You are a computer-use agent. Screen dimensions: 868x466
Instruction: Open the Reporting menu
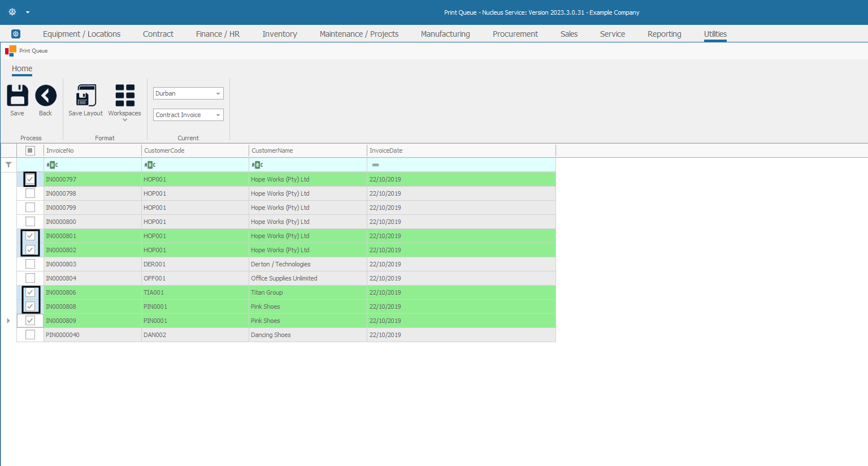(x=665, y=34)
